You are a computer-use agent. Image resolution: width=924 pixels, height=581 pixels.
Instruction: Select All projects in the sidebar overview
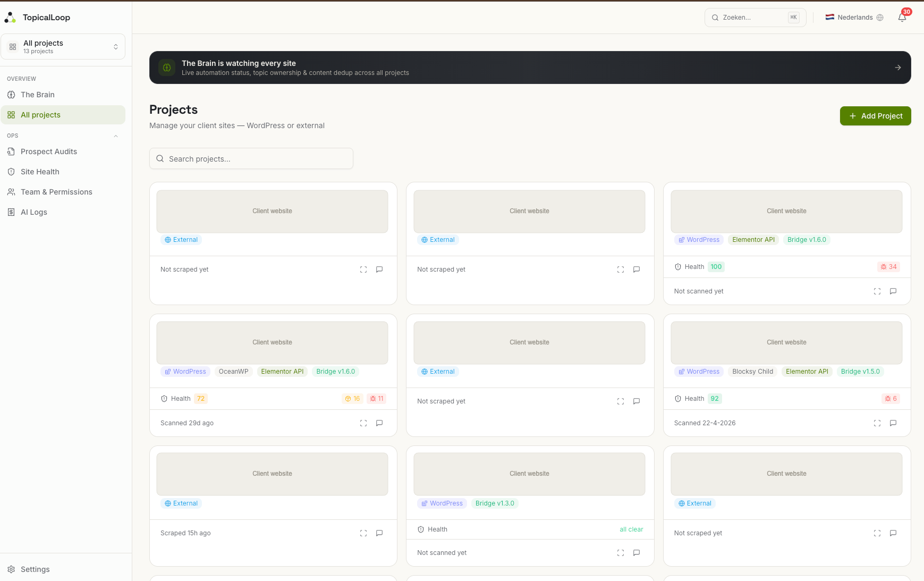point(63,115)
